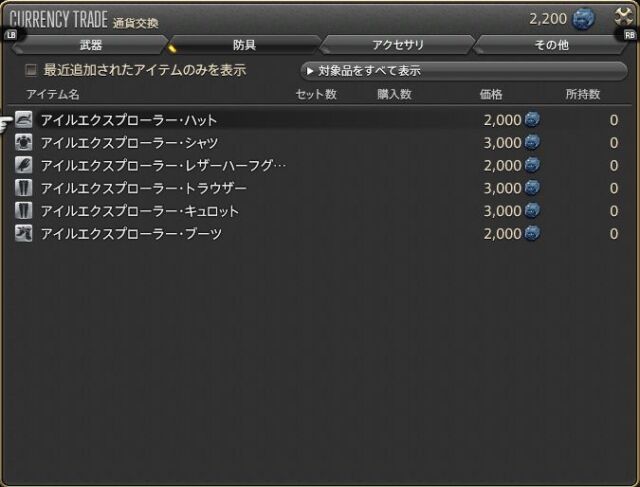Click the hat item icon in first row
Image resolution: width=640 pixels, height=487 pixels.
pyautogui.click(x=24, y=120)
